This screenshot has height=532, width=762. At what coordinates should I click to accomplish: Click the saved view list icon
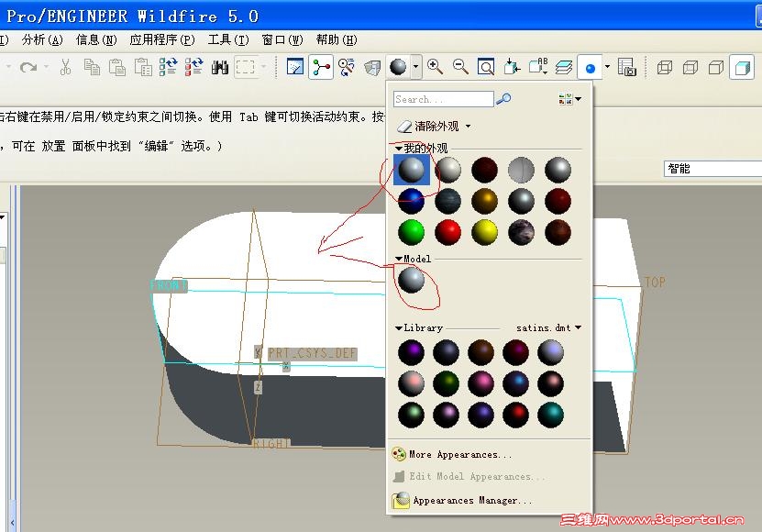(x=538, y=67)
